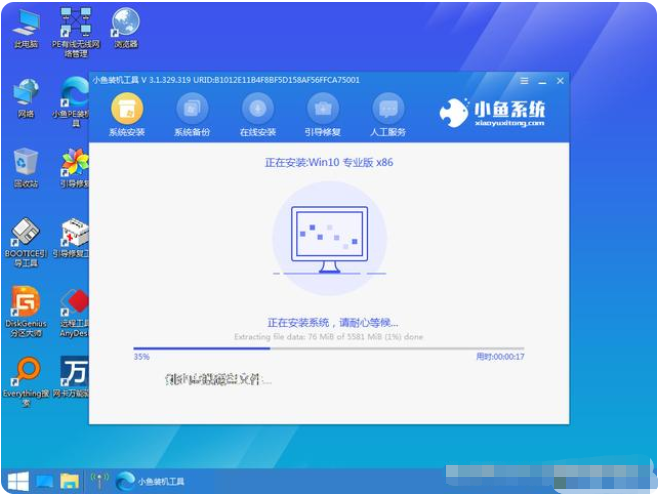Screen dimensions: 658x494
Task: Click the 小鱼系统 logo
Action: (492, 113)
